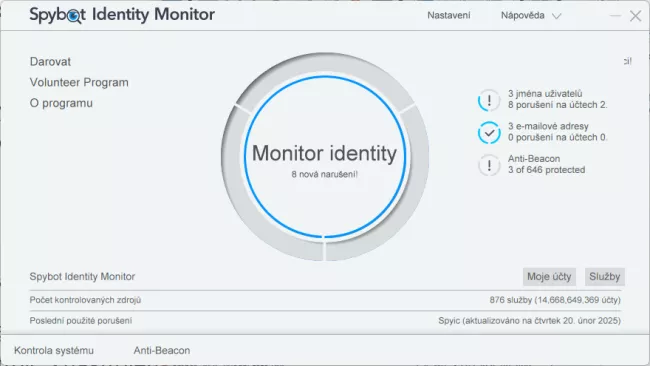The image size is (650, 366).
Task: Select the 'Poslední použité porušení' row label
Action: (80, 320)
